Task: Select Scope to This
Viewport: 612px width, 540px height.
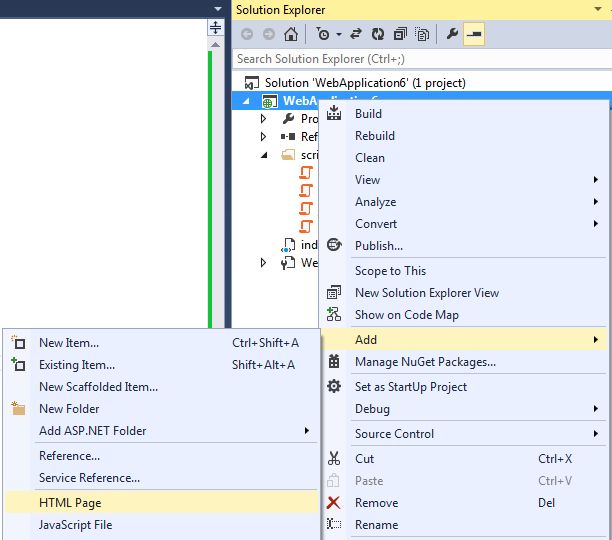Action: click(464, 271)
